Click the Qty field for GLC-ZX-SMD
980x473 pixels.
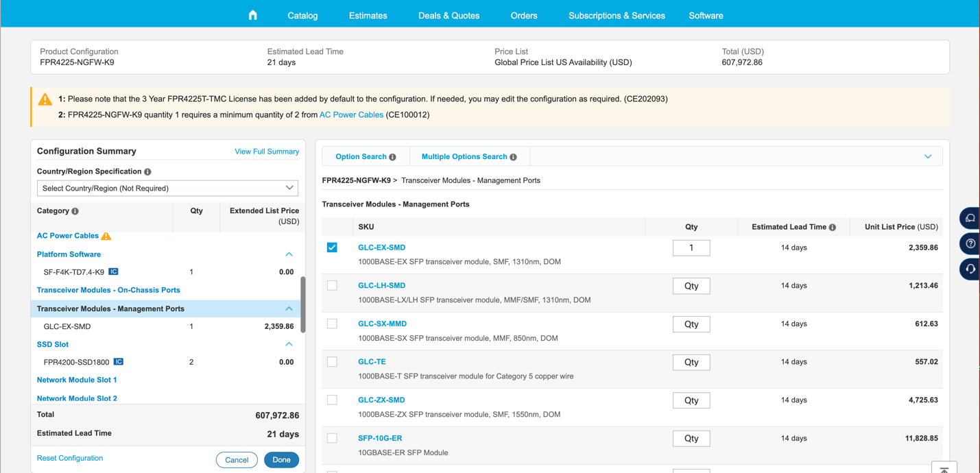(691, 400)
